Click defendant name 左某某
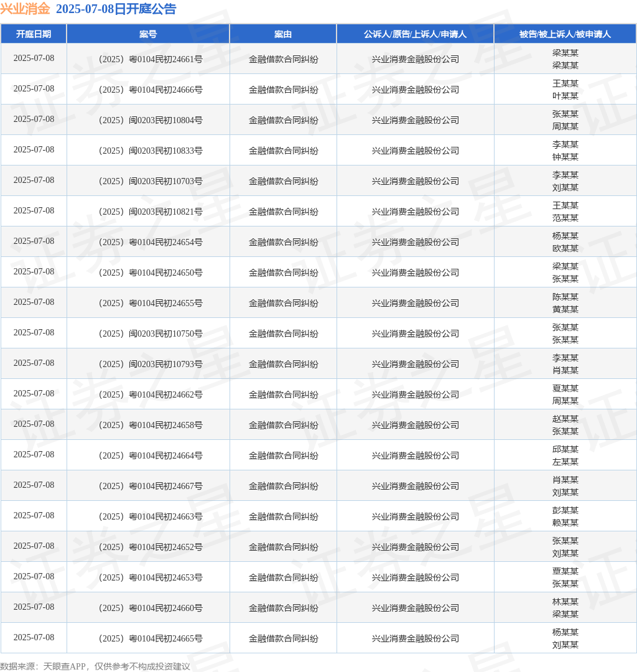 click(x=565, y=462)
